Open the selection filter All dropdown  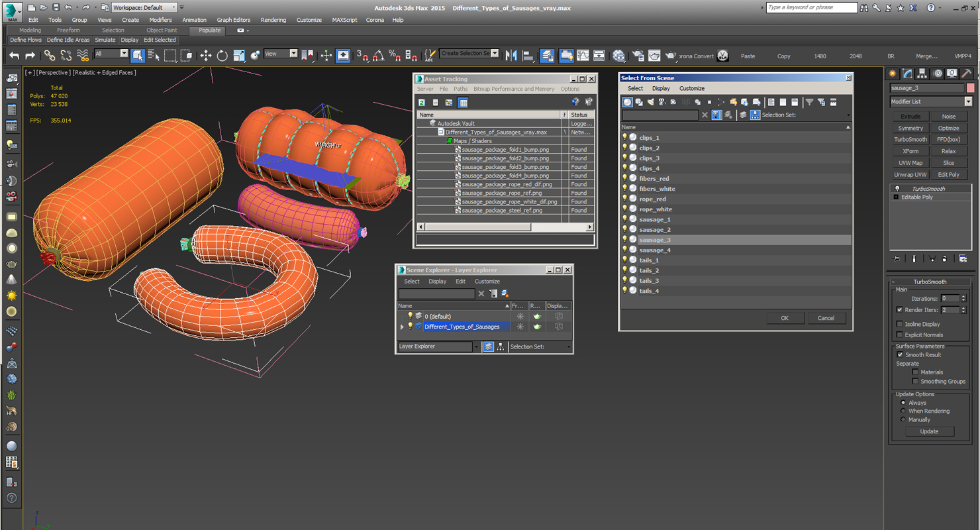click(x=111, y=54)
